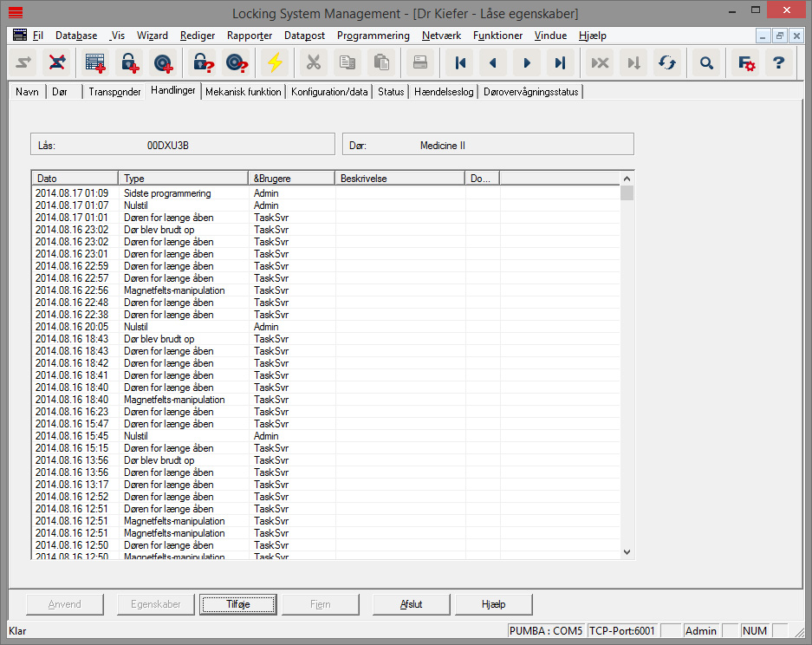Image resolution: width=812 pixels, height=645 pixels.
Task: Switch to the Hændelseslog tab
Action: 444,92
